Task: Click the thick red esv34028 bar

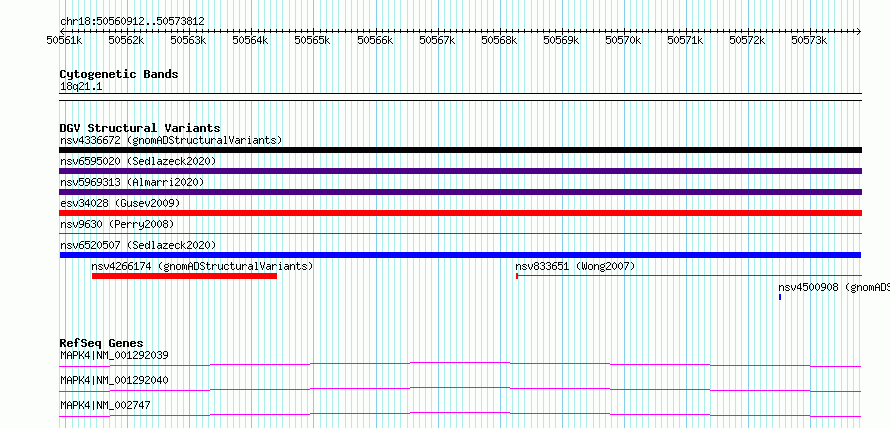Action: click(460, 213)
